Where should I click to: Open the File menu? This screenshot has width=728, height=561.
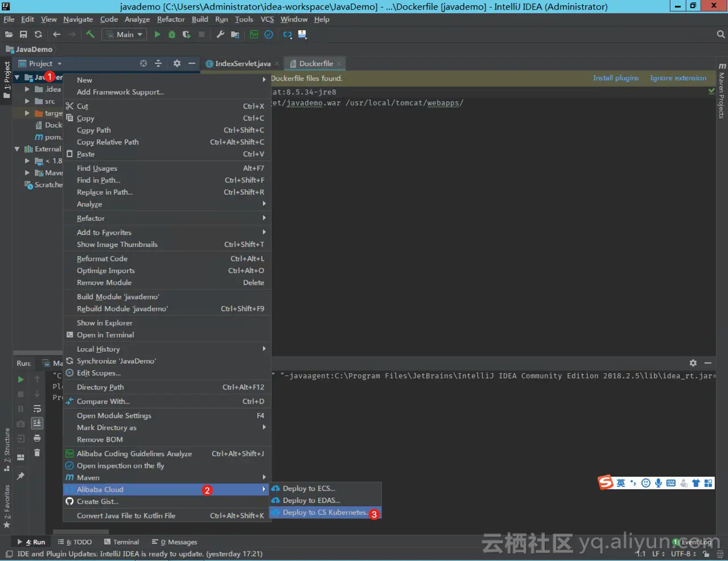[9, 19]
